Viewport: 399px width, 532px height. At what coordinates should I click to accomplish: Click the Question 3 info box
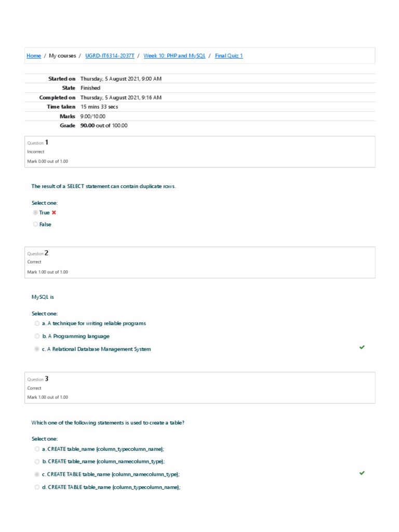[200, 388]
